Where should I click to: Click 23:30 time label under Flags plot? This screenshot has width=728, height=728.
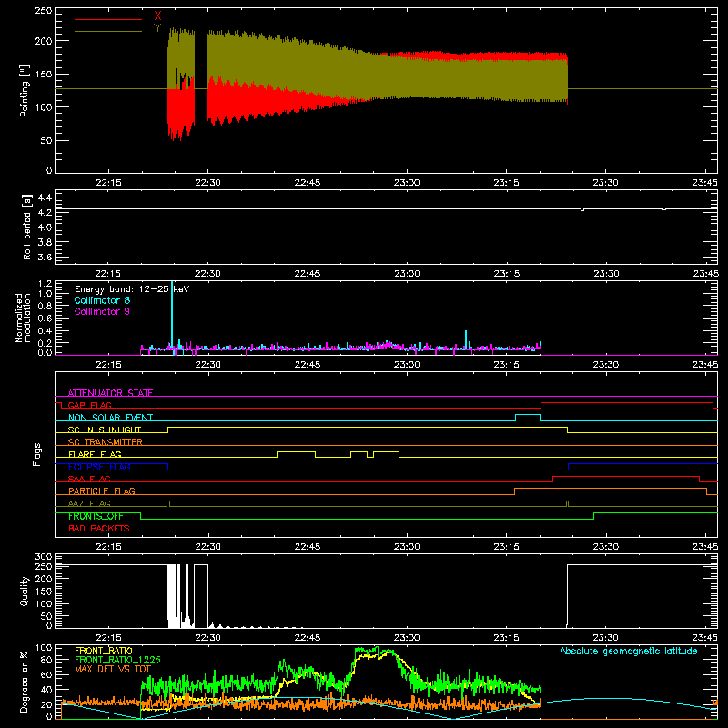point(605,547)
